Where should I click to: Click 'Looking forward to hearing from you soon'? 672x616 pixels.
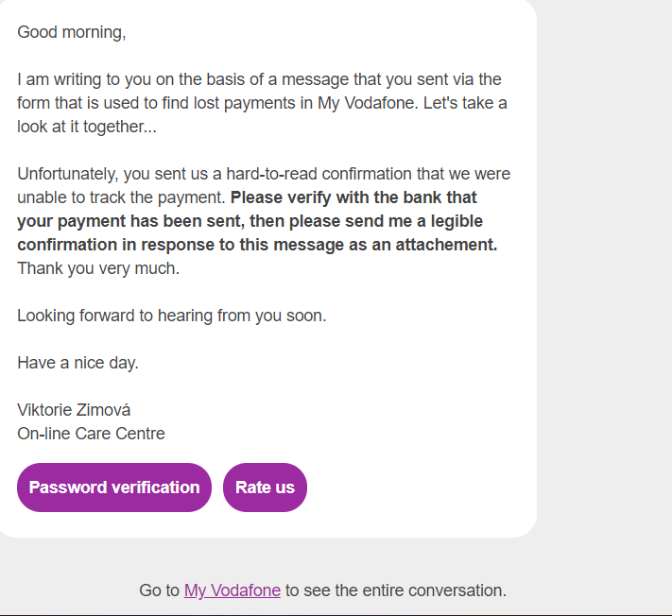tap(171, 316)
